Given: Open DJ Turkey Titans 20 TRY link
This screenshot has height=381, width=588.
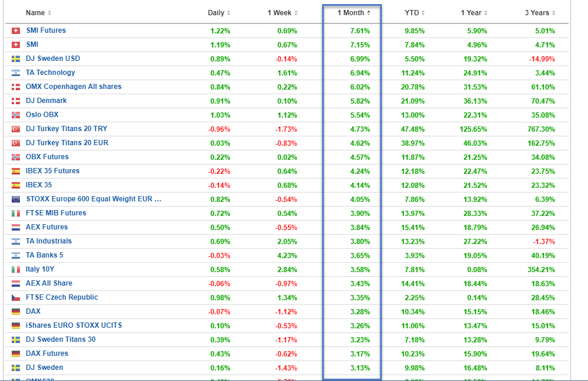Looking at the screenshot, I should pyautogui.click(x=66, y=129).
